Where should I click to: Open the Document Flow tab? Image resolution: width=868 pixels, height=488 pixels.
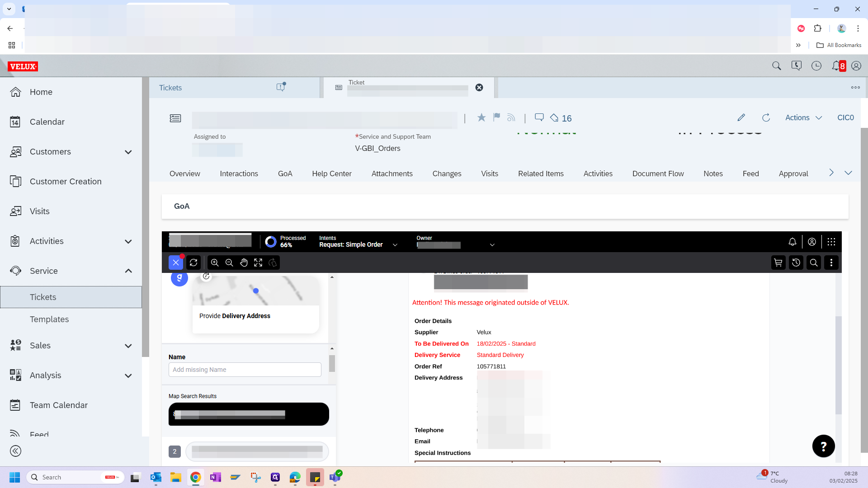[x=658, y=174]
